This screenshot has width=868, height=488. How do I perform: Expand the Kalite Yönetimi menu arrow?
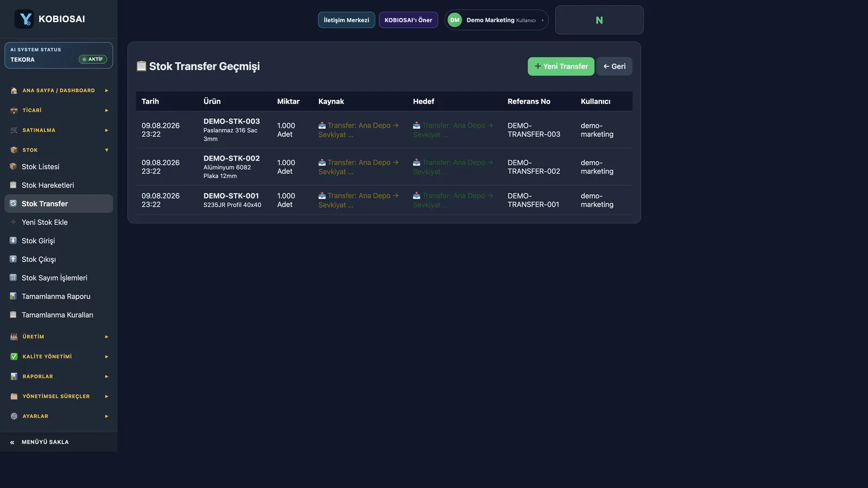[106, 356]
